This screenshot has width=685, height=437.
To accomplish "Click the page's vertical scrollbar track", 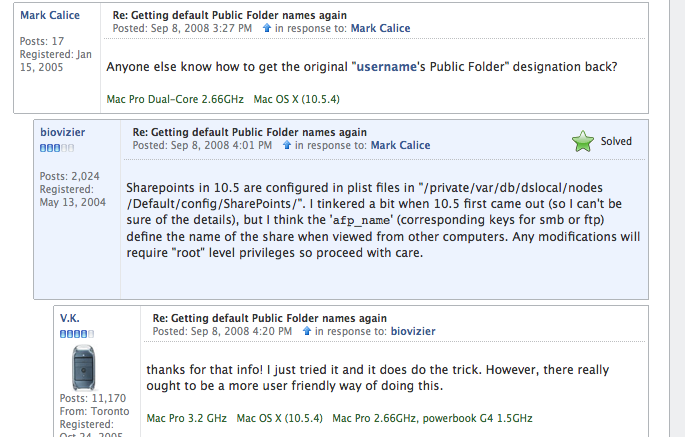I will click(677, 218).
